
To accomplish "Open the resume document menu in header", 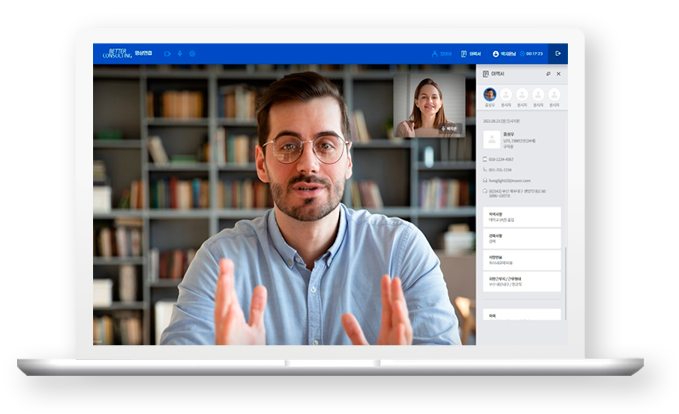I will pos(471,54).
